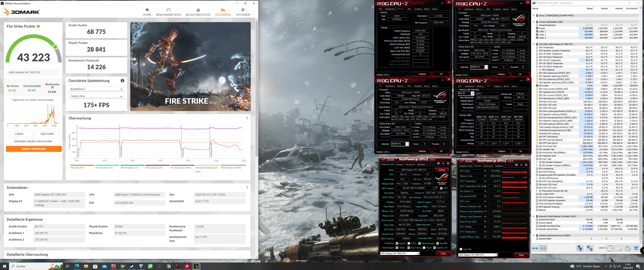
Task: Open hamburger menu in GPU-Z Sensors window
Action: [x=526, y=165]
